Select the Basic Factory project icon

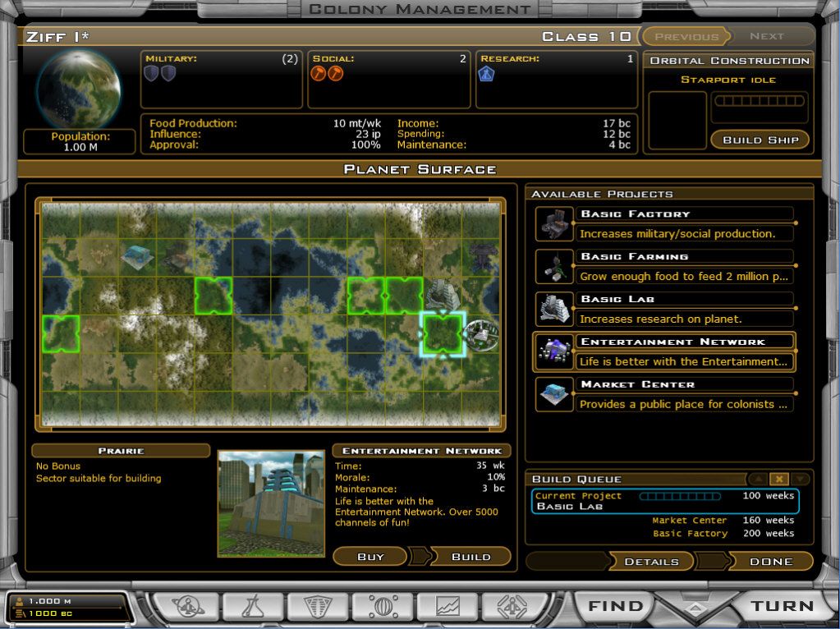(x=553, y=223)
